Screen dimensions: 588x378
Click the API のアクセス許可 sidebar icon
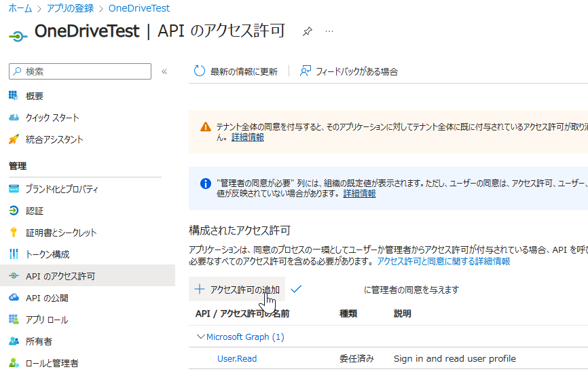pyautogui.click(x=14, y=276)
